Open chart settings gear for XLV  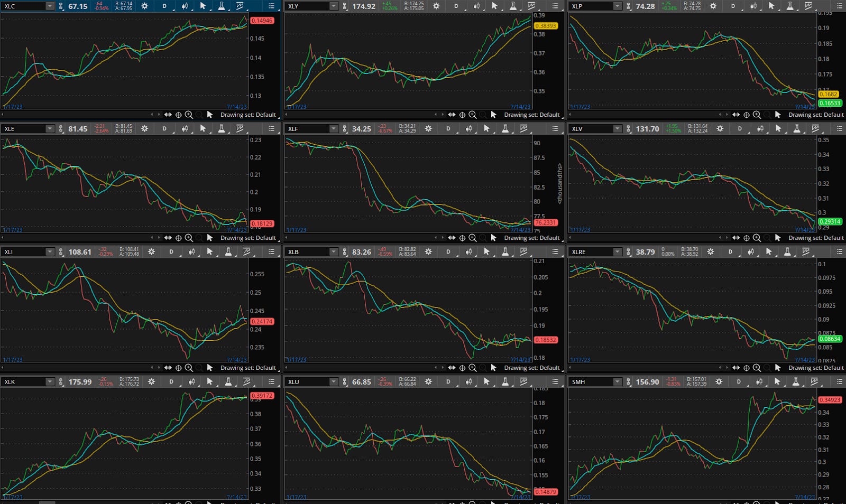click(720, 128)
